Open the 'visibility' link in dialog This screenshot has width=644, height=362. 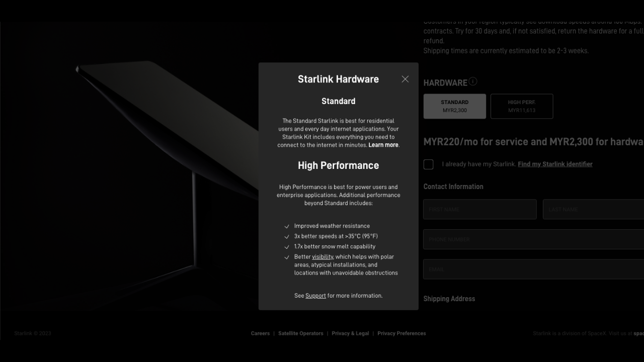323,257
